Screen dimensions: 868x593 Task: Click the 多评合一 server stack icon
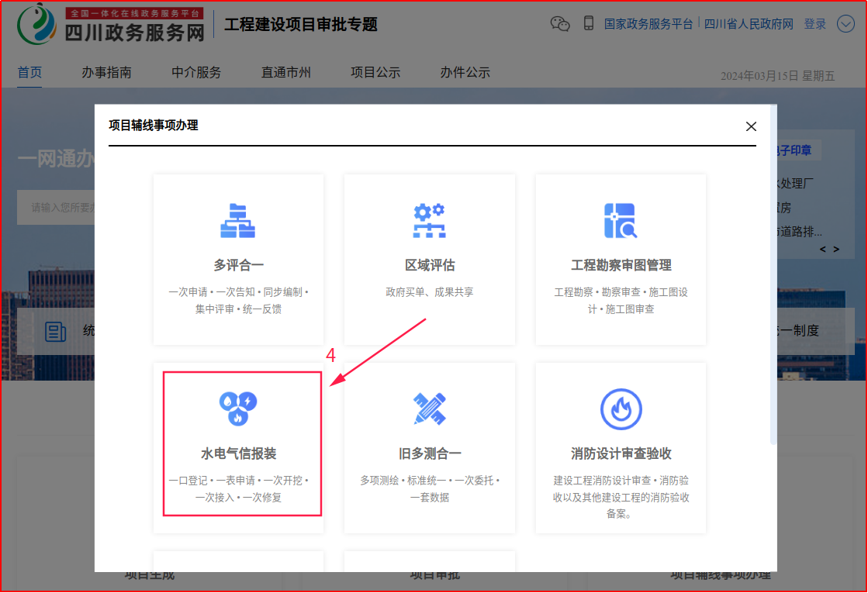[x=238, y=221]
